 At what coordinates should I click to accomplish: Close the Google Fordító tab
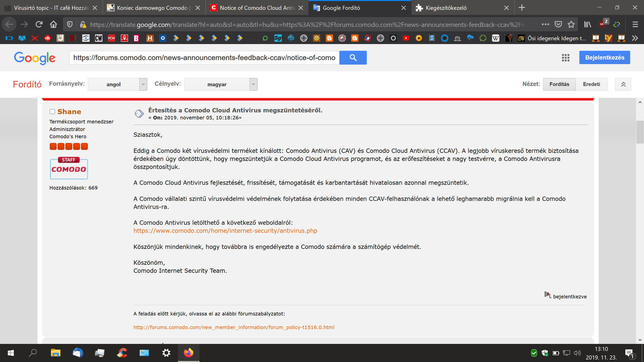[403, 8]
